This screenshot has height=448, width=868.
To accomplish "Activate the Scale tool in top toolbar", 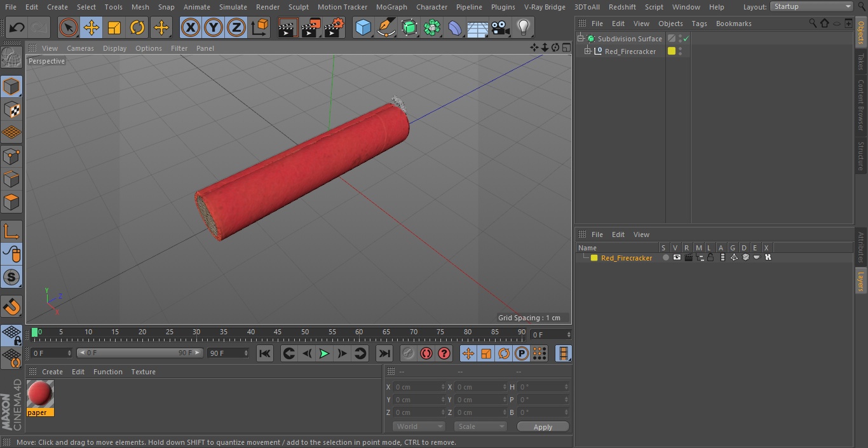I will (x=114, y=27).
